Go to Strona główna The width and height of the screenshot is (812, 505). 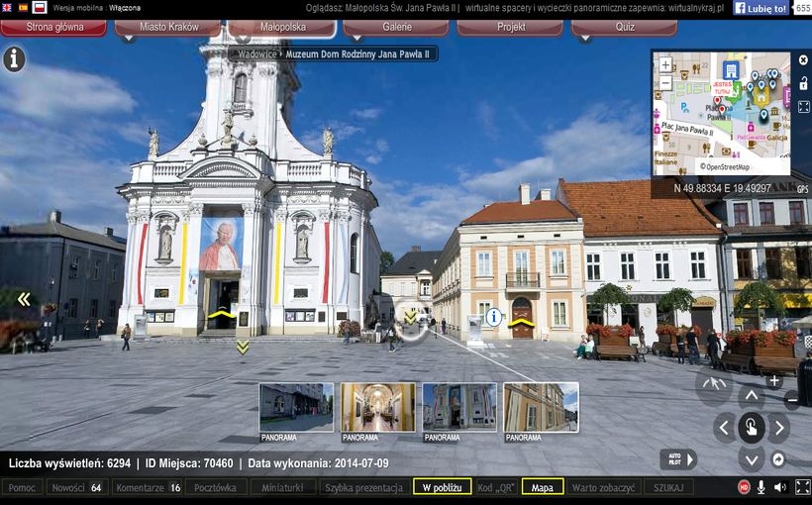point(53,28)
